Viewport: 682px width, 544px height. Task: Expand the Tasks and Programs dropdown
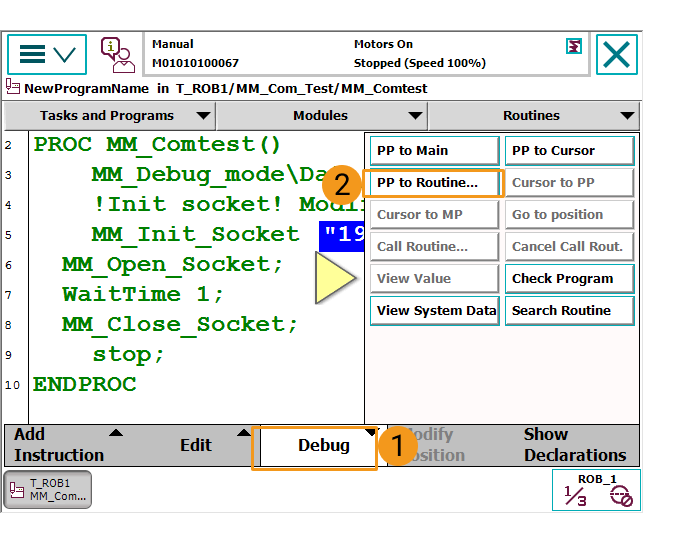point(109,115)
